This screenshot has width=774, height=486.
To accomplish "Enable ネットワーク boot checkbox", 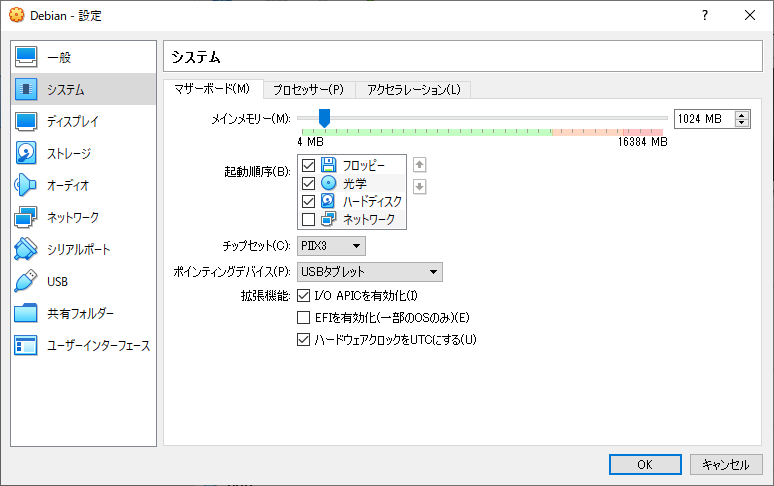I will (309, 219).
